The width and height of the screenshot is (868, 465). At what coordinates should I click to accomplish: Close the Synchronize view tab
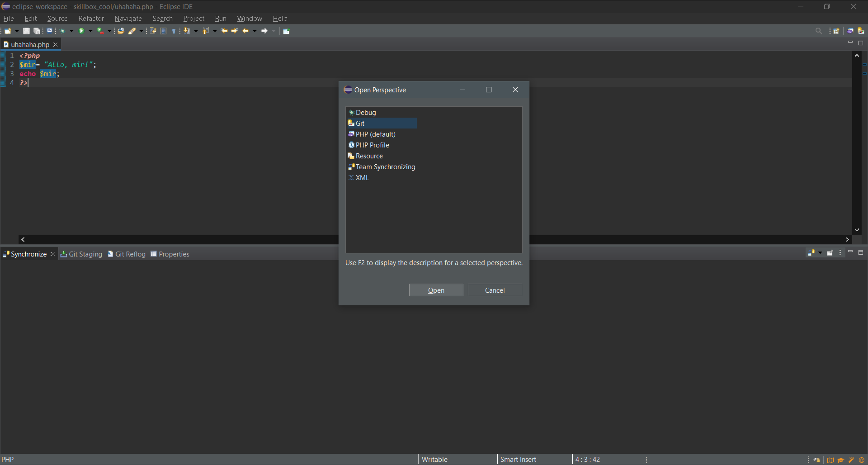click(x=53, y=254)
